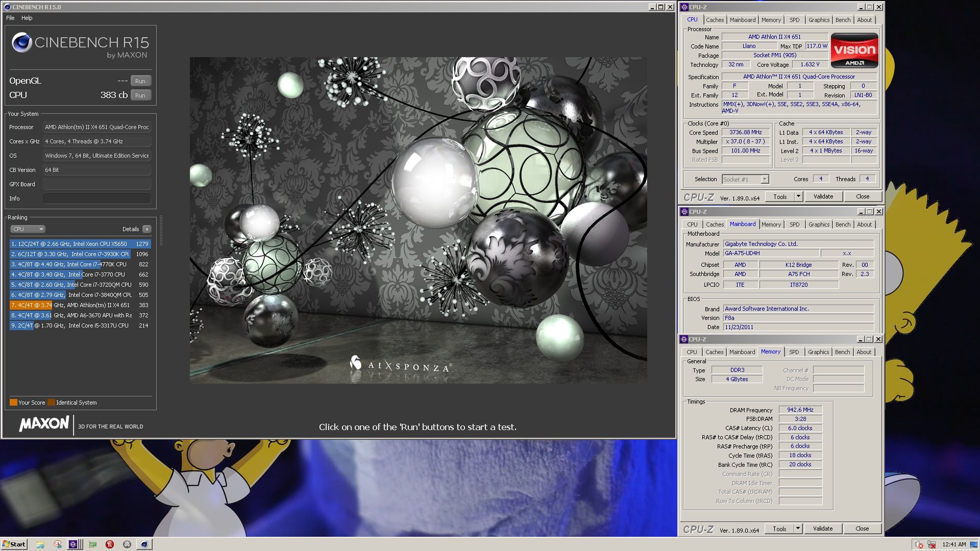The height and width of the screenshot is (551, 980).
Task: Expand the Tools arrow in the bottom CPU-Z window
Action: click(798, 529)
